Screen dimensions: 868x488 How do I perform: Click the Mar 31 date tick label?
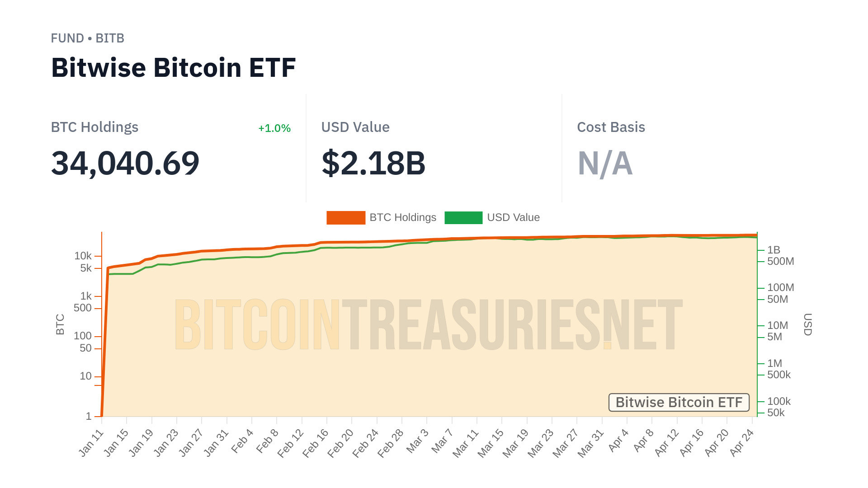(591, 443)
